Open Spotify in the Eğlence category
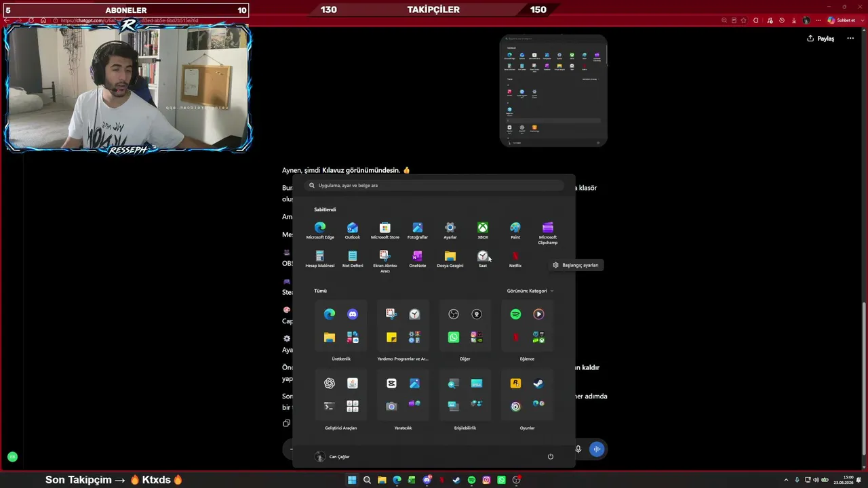 coord(515,314)
